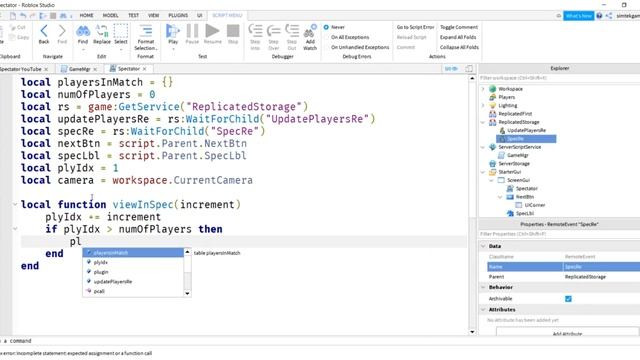Choose plyIdx from autocomplete list

133,262
